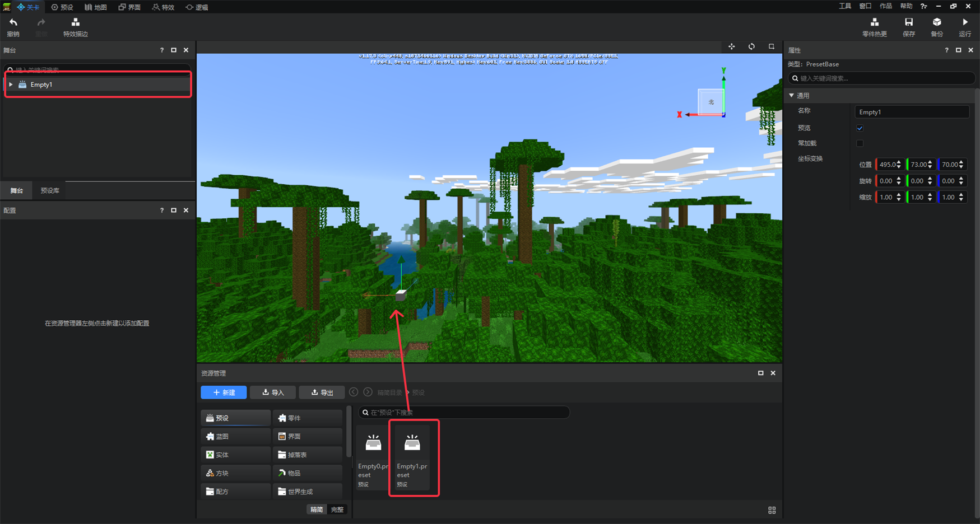Image resolution: width=980 pixels, height=524 pixels.
Task: Float the 属性 panel with its window icon
Action: [x=959, y=50]
